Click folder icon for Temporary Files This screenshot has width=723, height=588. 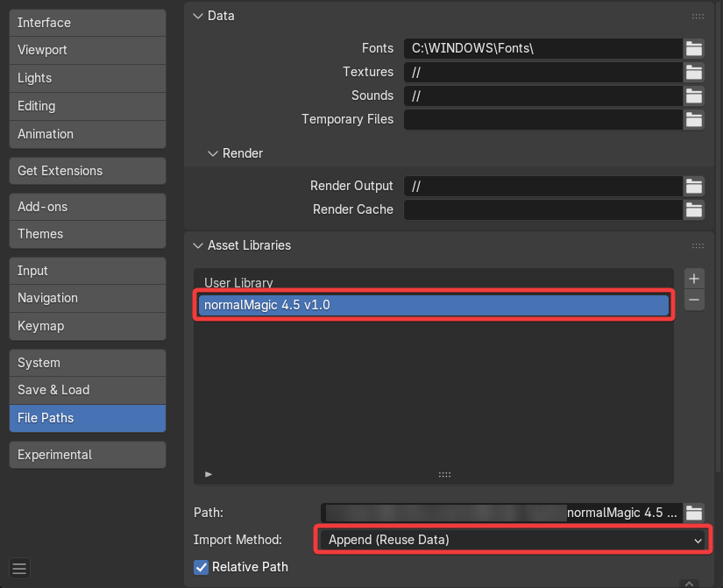point(694,119)
